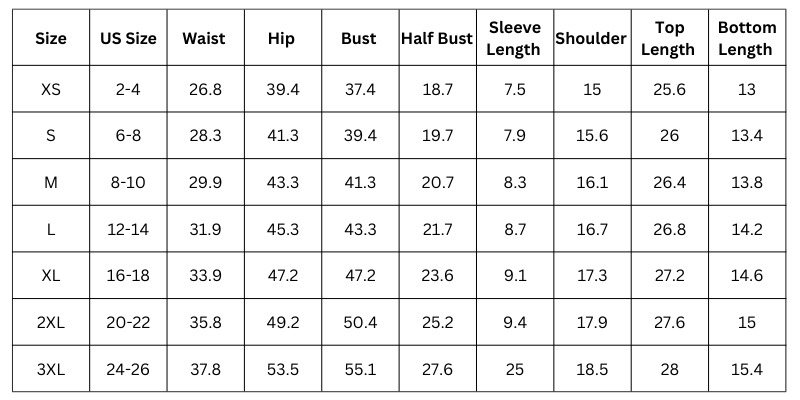Select half bust value 23.6
Image resolution: width=800 pixels, height=400 pixels.
[437, 276]
